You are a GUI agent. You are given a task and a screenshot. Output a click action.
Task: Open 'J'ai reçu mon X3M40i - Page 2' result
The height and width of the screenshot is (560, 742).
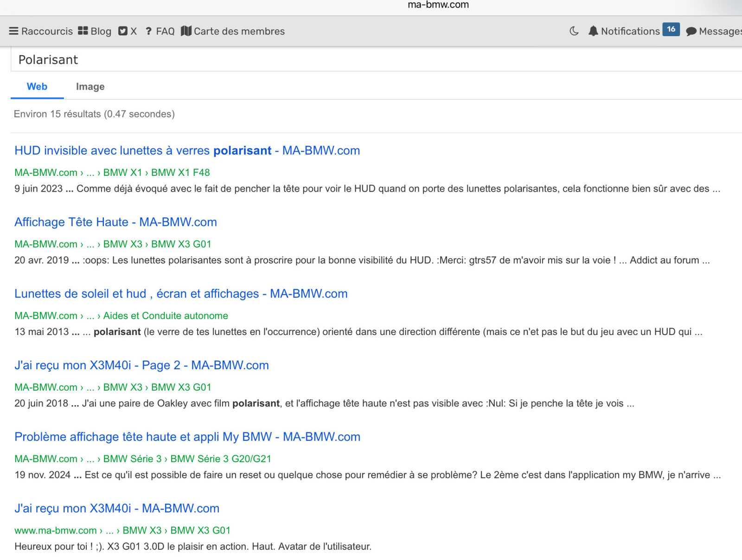tap(141, 365)
